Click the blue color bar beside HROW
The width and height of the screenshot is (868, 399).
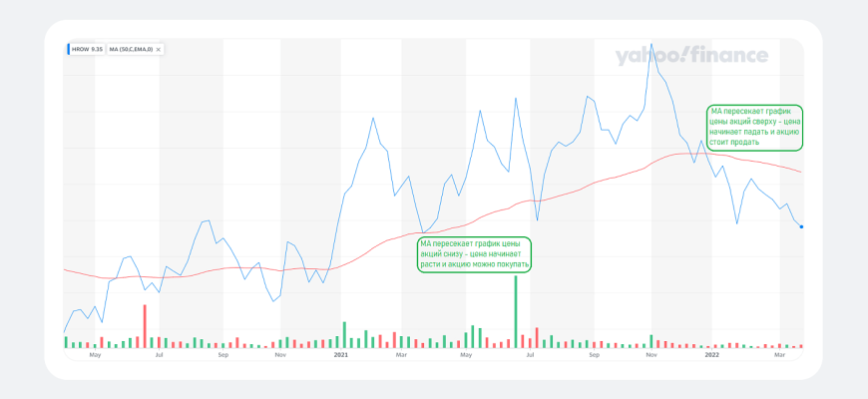[x=67, y=48]
